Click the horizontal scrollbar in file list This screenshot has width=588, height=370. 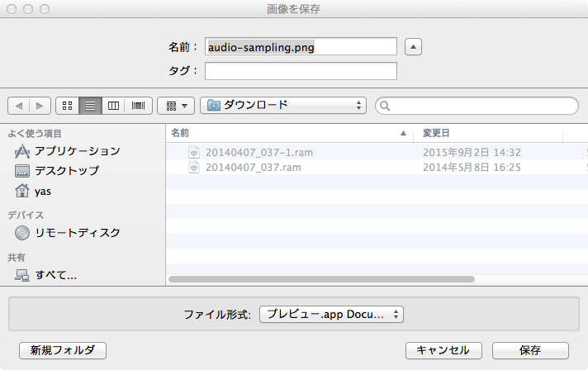[x=321, y=279]
